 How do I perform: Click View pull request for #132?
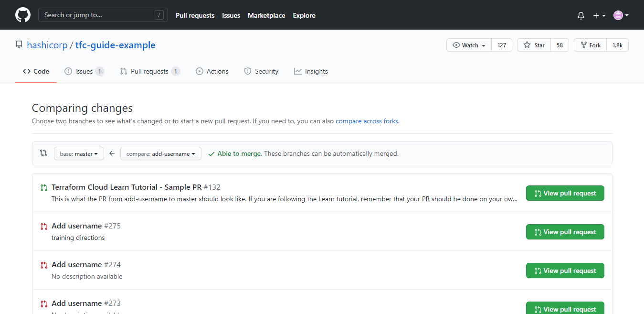pos(565,193)
